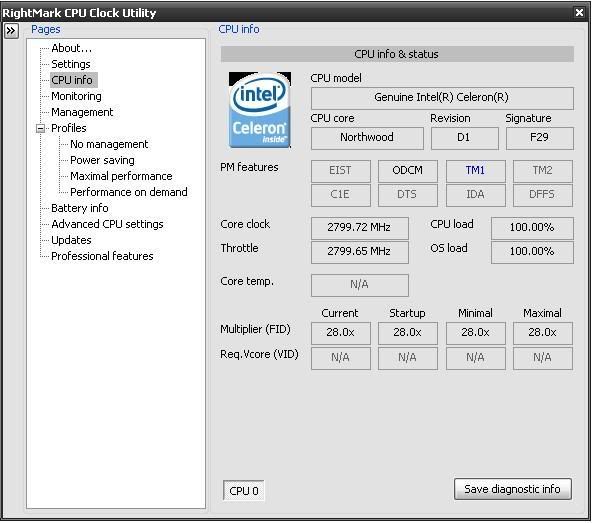Click the F29 signature value
This screenshot has width=592, height=523.
pyautogui.click(x=540, y=138)
